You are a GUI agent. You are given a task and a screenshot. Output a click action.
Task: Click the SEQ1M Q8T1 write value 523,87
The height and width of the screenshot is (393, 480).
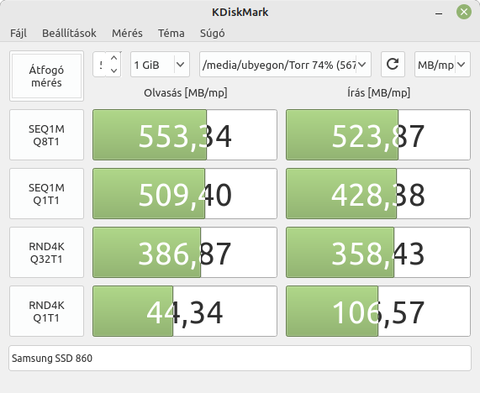coord(378,135)
